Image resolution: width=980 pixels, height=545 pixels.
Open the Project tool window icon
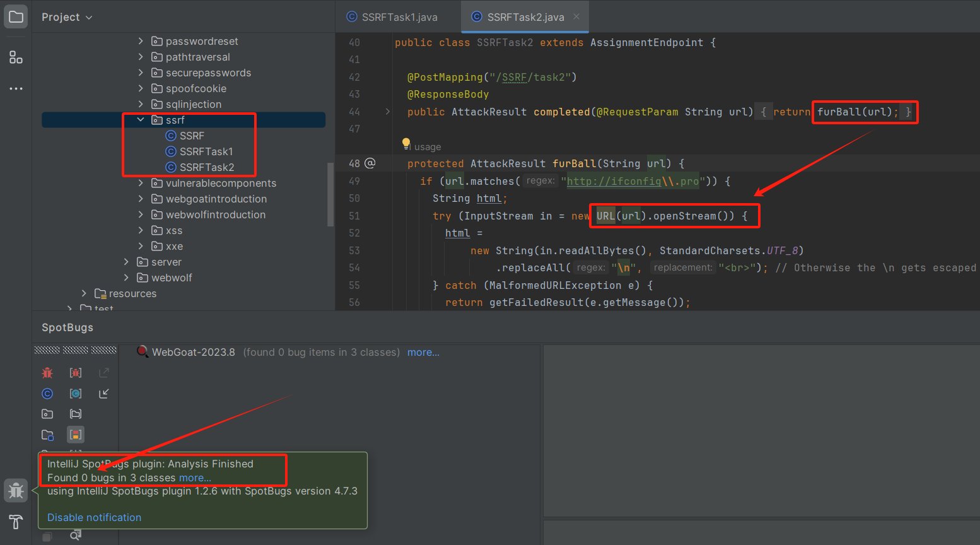[16, 16]
